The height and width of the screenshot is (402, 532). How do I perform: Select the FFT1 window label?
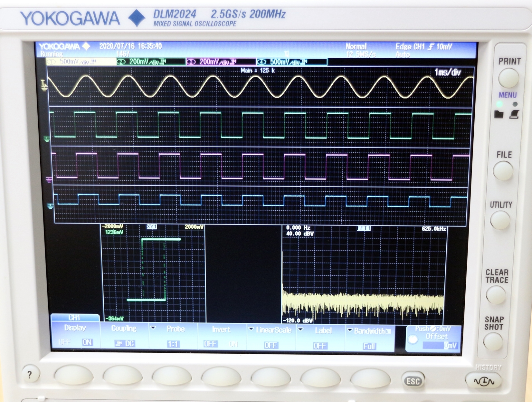[364, 228]
